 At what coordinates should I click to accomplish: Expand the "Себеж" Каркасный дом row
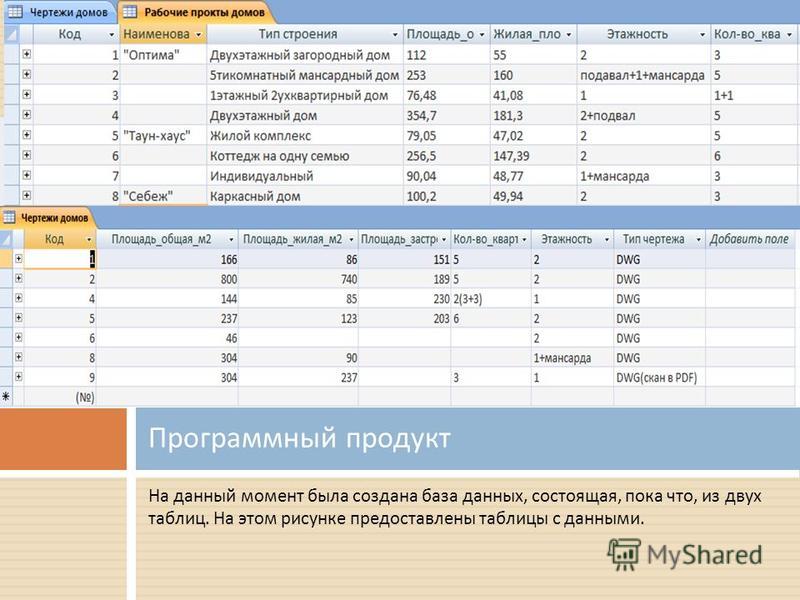[27, 195]
